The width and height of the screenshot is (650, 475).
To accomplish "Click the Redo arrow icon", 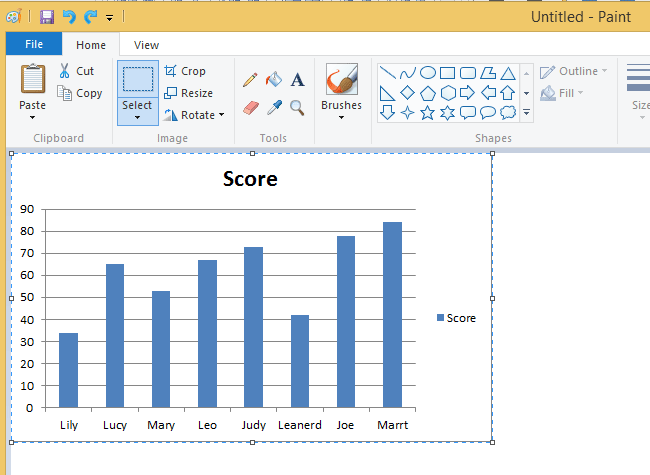I will [x=90, y=17].
